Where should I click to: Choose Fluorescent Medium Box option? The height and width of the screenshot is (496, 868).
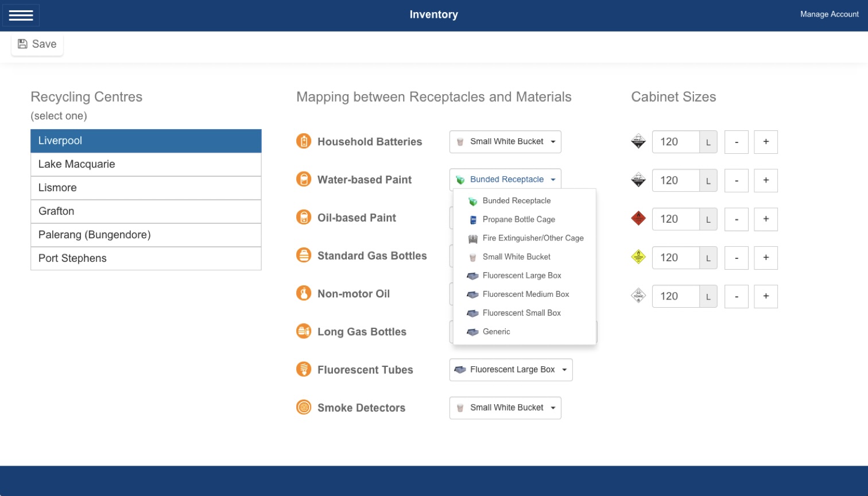pyautogui.click(x=525, y=294)
